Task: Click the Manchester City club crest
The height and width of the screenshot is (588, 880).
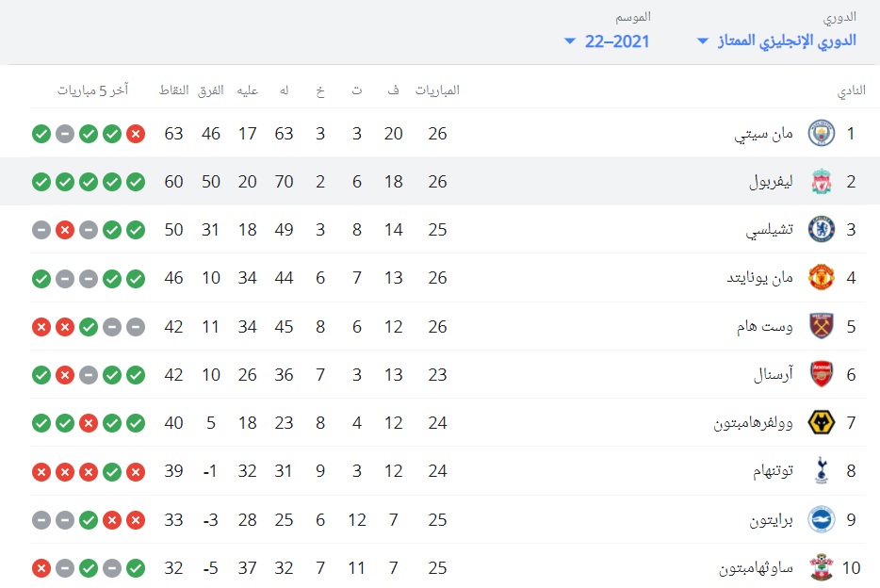Action: coord(821,134)
